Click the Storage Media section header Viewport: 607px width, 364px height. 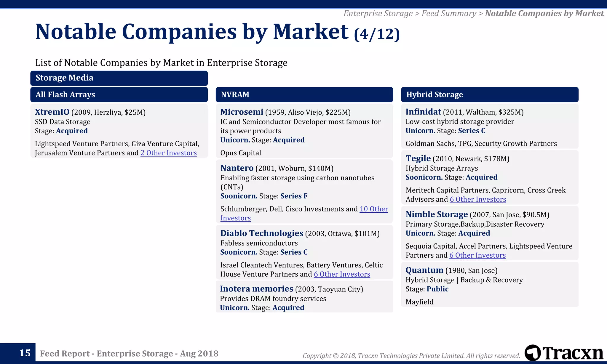119,78
